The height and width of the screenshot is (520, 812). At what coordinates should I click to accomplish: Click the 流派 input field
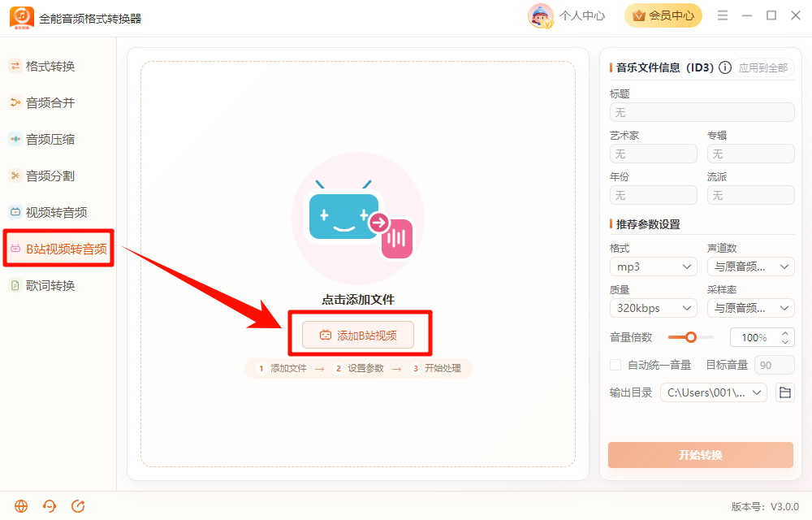(x=751, y=195)
